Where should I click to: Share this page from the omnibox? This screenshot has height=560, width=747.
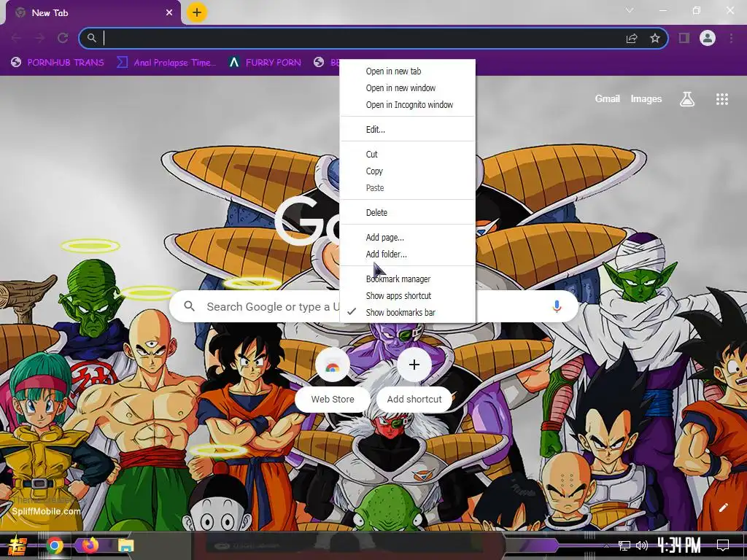pyautogui.click(x=632, y=38)
